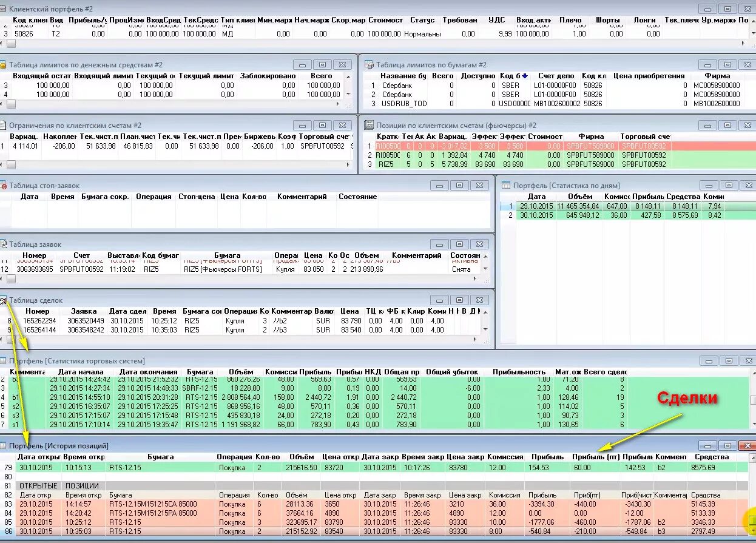756x543 pixels.
Task: Click the Позиции по клиентским счетам (фьючерсы) title icon
Action: tap(369, 125)
